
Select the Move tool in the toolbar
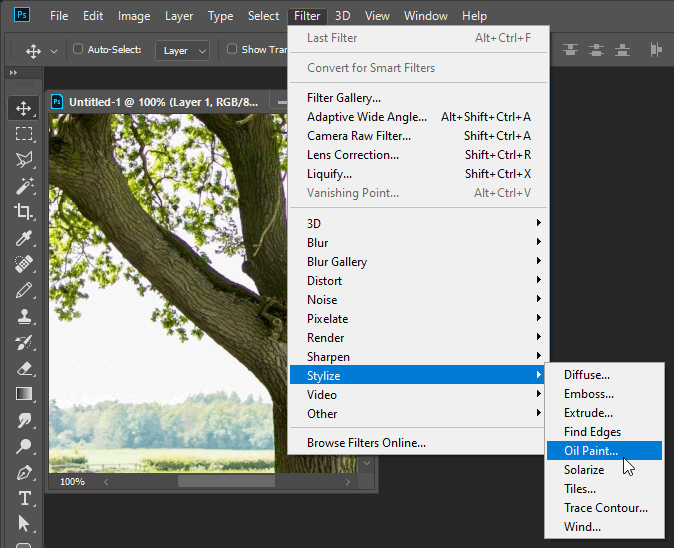point(24,108)
